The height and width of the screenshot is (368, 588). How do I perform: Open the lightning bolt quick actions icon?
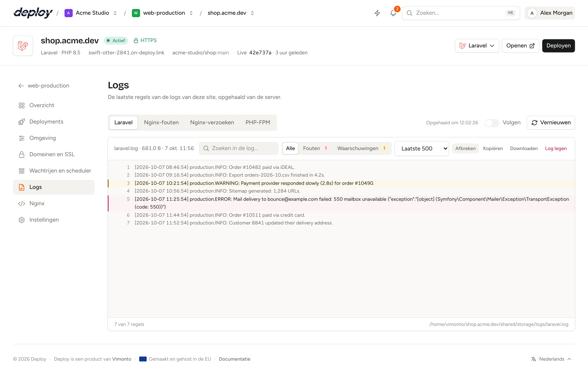(377, 13)
